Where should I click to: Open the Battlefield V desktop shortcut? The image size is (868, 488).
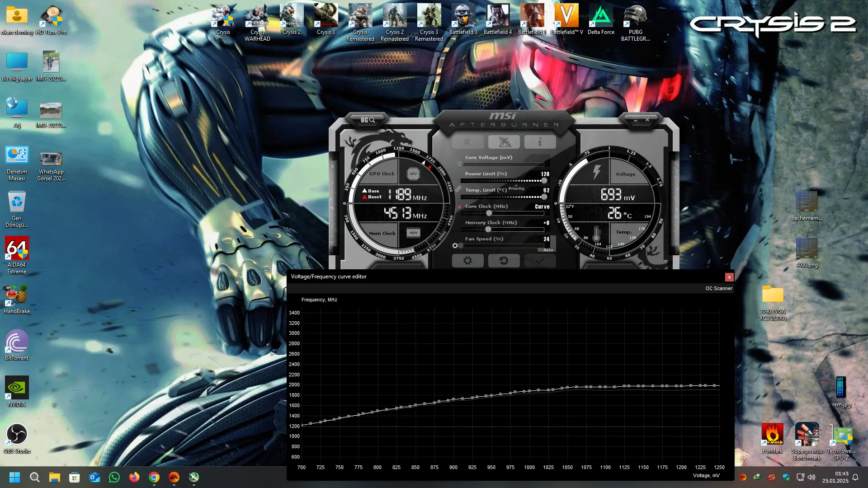[x=566, y=19]
